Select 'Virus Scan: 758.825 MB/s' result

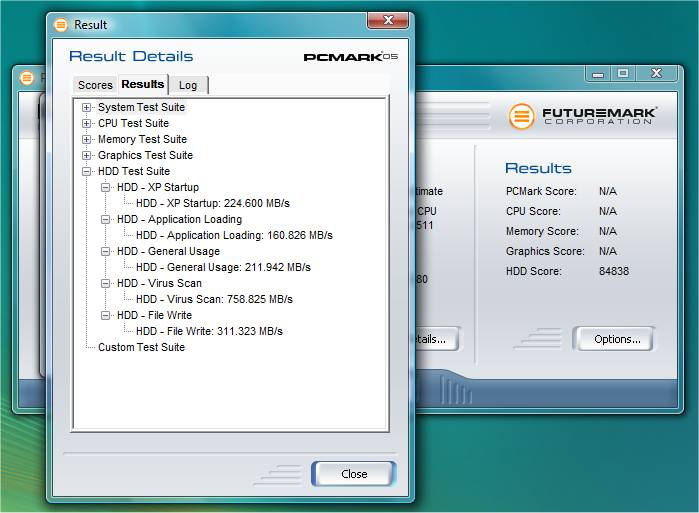pos(214,300)
